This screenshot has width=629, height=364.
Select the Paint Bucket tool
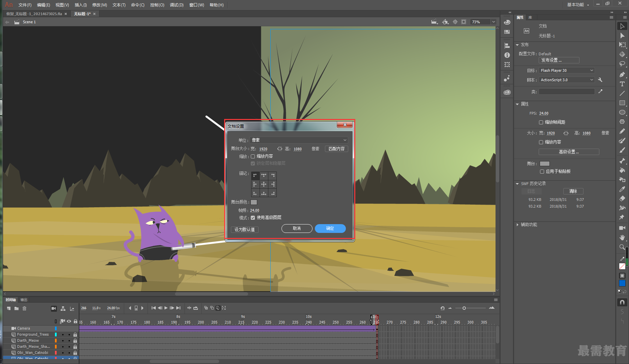point(622,170)
